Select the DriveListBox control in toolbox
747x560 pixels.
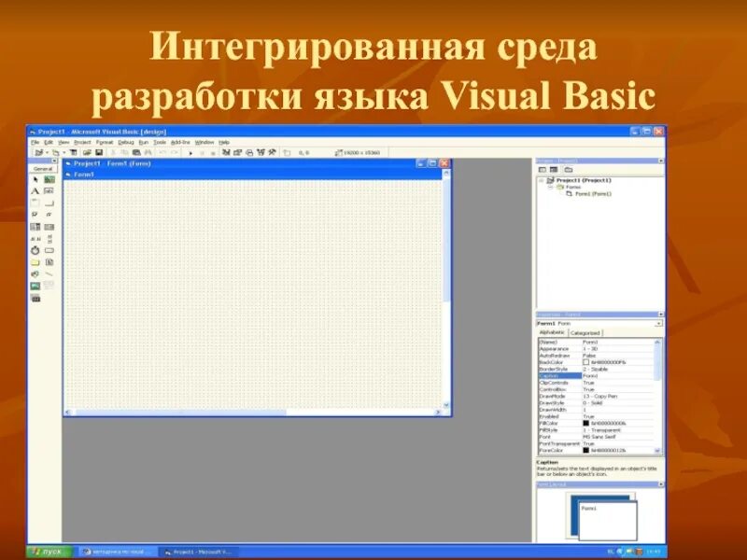tap(49, 250)
